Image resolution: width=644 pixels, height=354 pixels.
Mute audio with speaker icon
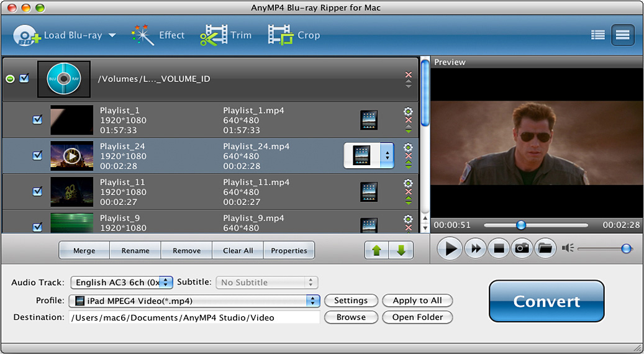click(568, 248)
